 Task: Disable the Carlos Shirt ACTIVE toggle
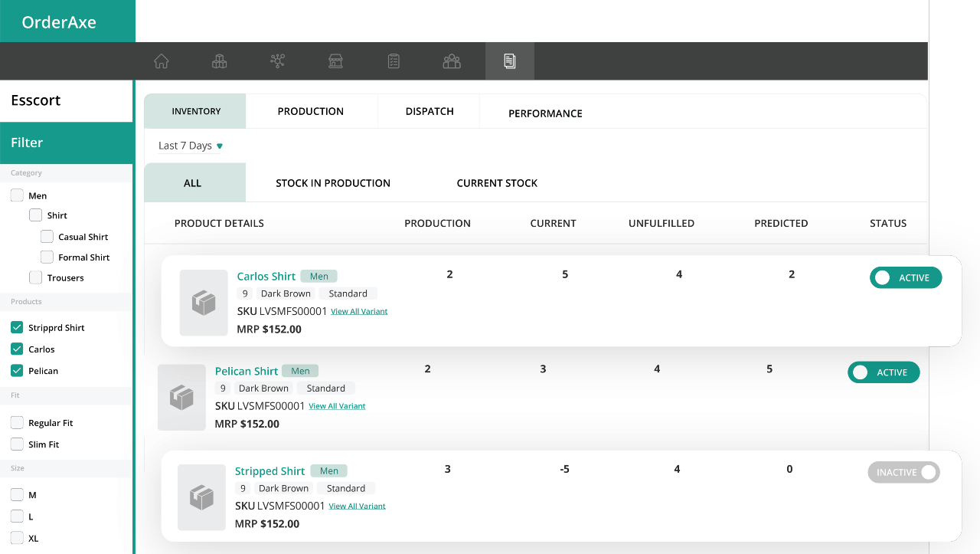(905, 277)
